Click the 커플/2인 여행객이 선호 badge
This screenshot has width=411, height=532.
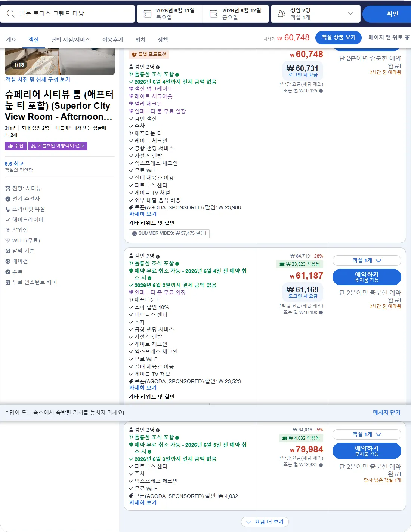tap(58, 146)
